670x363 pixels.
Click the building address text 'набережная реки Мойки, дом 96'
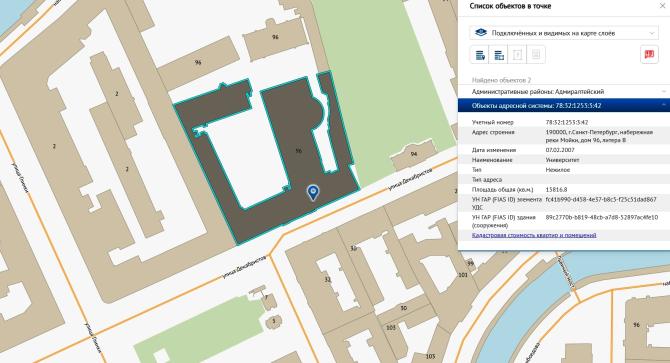pyautogui.click(x=599, y=136)
